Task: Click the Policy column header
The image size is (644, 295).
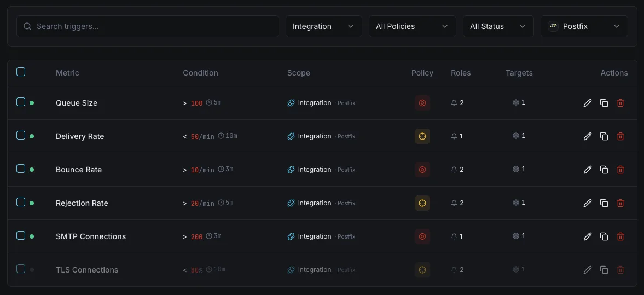Action: pos(422,73)
